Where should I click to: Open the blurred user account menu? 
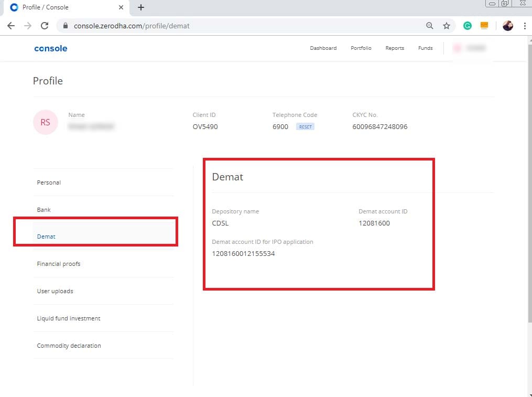[471, 48]
